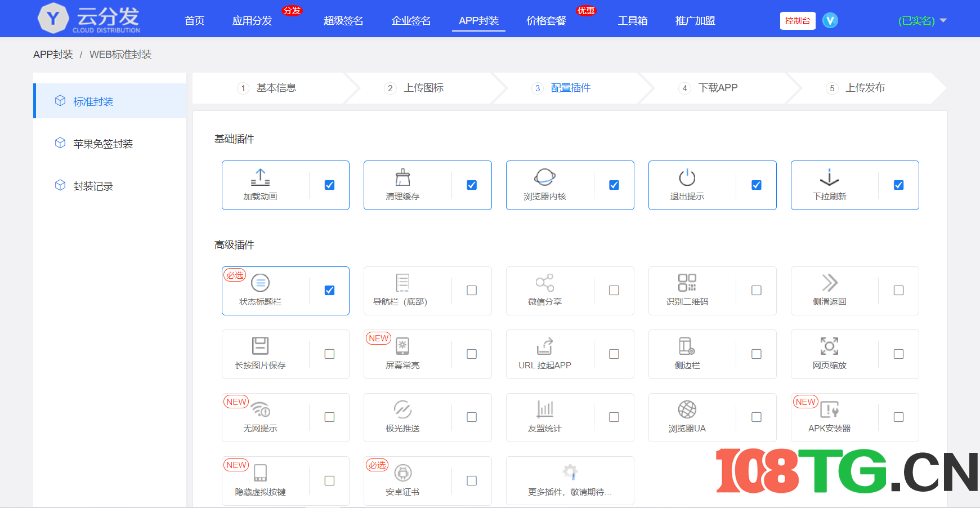Expand the (已实名) account dropdown
Viewport: 980px width, 508px height.
921,20
